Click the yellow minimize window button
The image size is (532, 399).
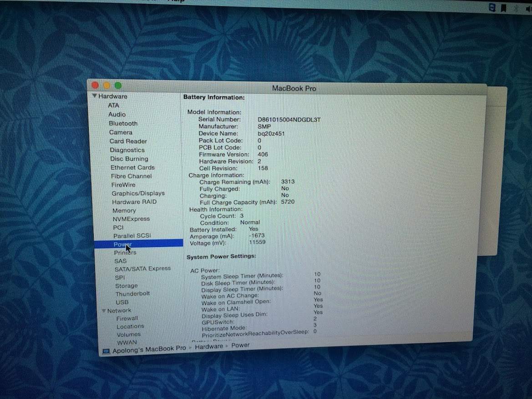point(106,86)
